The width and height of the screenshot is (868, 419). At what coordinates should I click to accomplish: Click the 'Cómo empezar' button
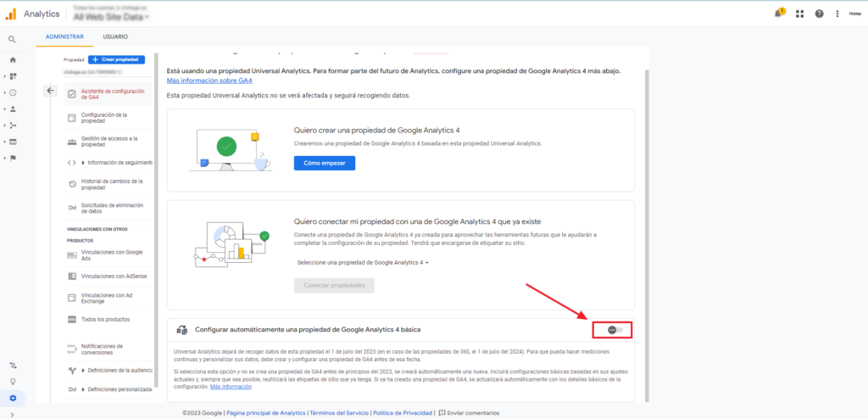pos(324,163)
